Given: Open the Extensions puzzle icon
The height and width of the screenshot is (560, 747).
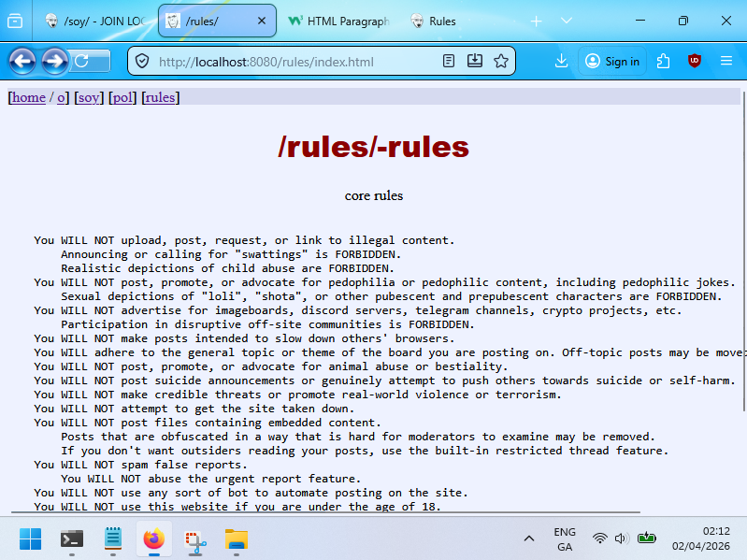Looking at the screenshot, I should point(664,62).
